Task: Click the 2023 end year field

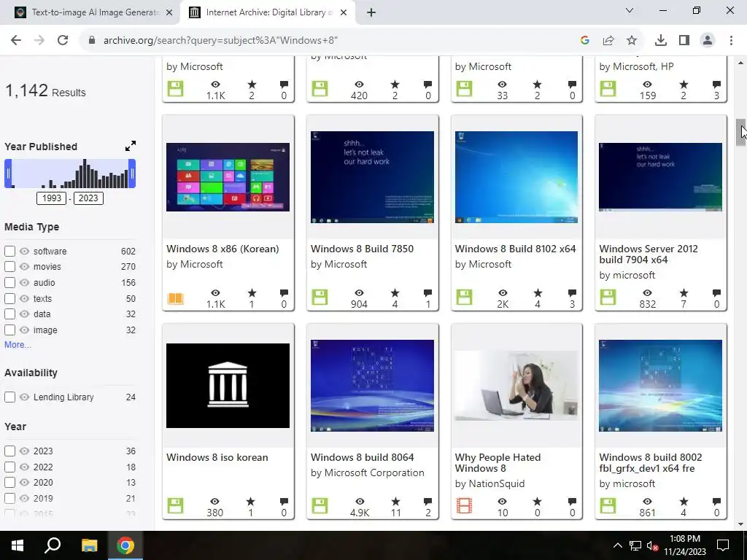Action: click(x=88, y=198)
